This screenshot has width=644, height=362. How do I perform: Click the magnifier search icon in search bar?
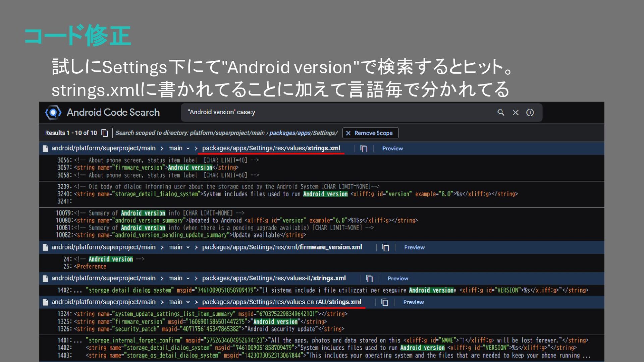click(x=501, y=113)
